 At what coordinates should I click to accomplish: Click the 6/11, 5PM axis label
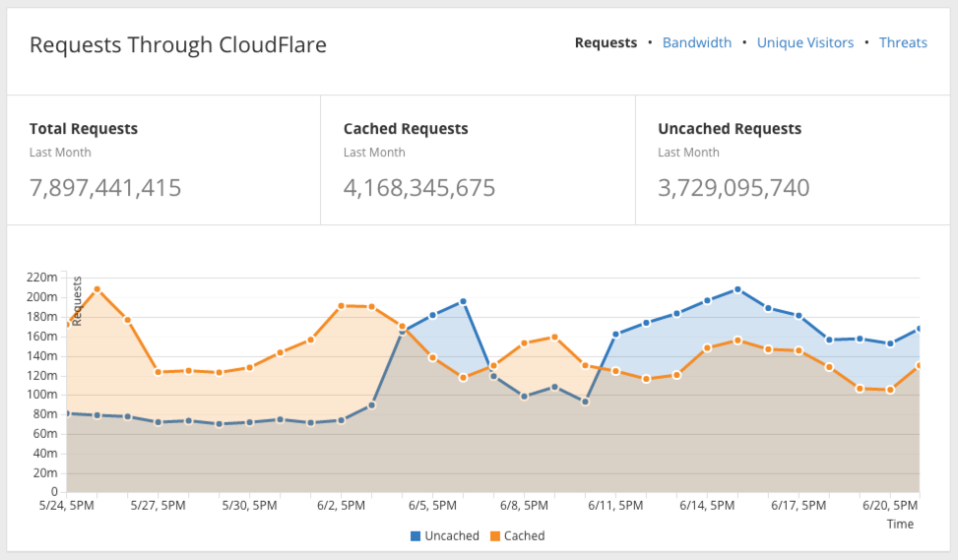pyautogui.click(x=615, y=506)
